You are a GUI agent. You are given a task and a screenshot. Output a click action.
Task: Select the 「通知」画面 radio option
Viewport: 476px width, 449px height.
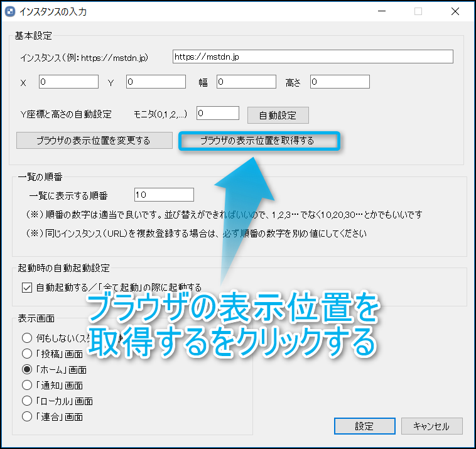[x=27, y=385]
